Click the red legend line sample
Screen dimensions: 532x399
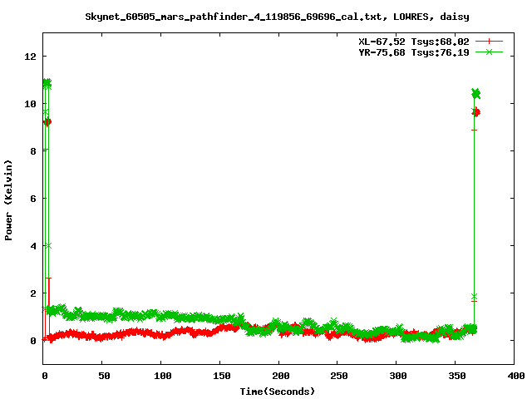[x=489, y=42]
